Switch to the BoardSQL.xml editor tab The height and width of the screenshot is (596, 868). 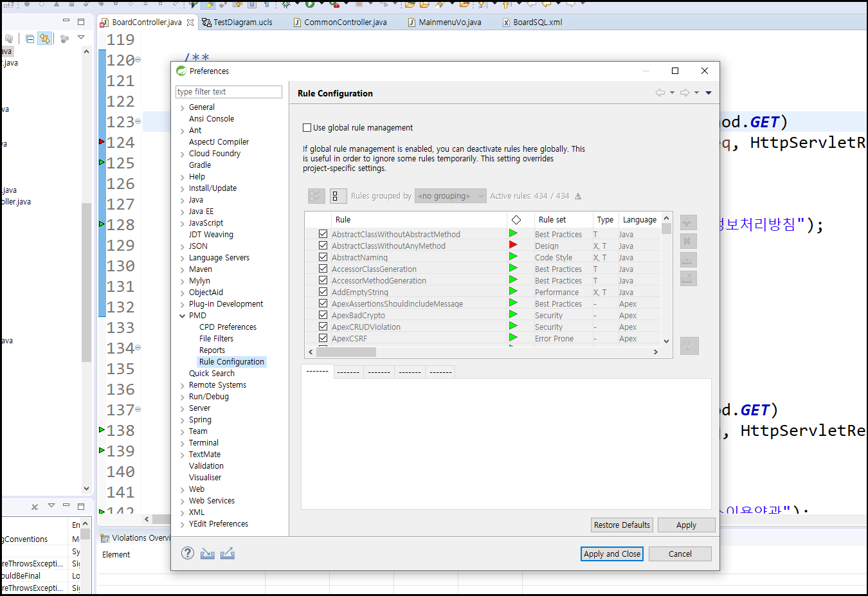click(532, 23)
